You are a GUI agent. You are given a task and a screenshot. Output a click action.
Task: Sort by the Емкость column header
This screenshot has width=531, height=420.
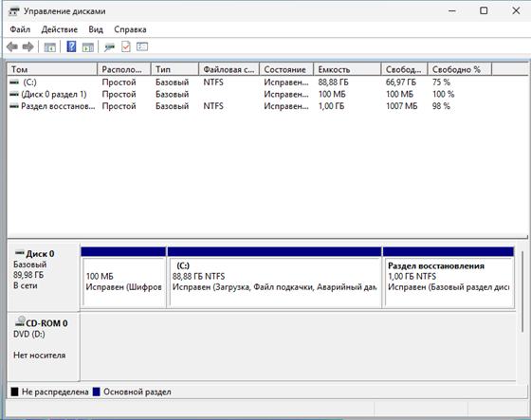tap(347, 69)
